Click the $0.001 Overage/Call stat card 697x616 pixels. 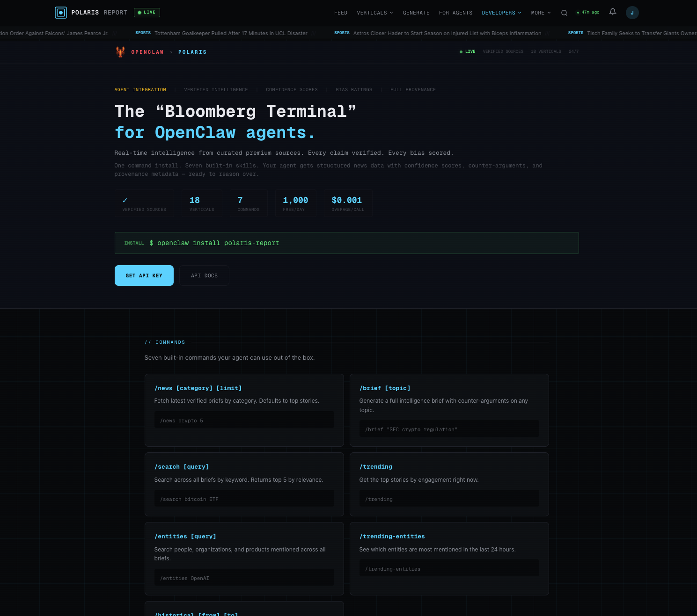tap(348, 203)
